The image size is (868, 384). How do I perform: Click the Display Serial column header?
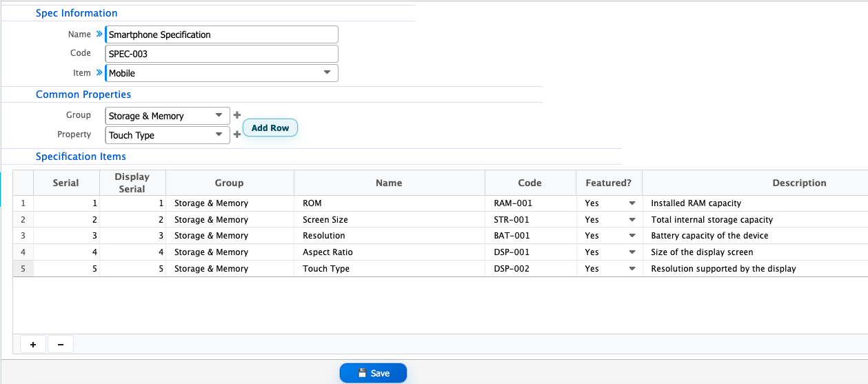132,183
